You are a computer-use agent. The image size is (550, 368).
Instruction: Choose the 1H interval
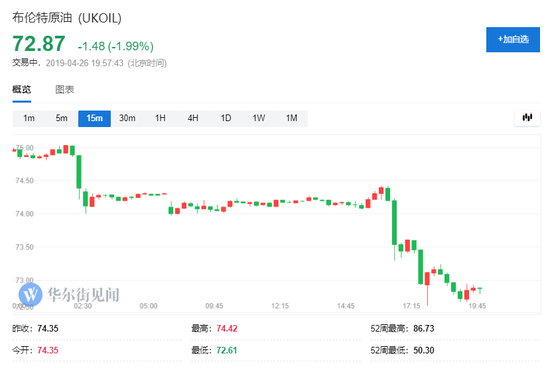160,118
